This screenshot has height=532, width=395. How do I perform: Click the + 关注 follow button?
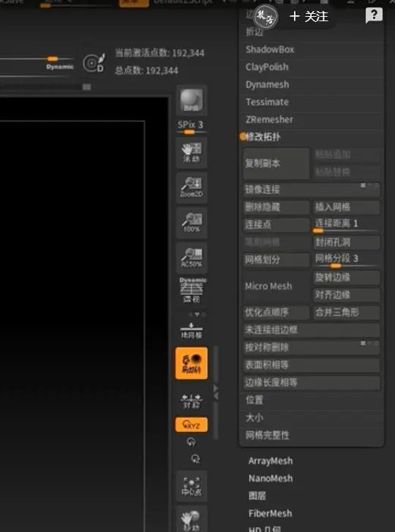click(309, 16)
